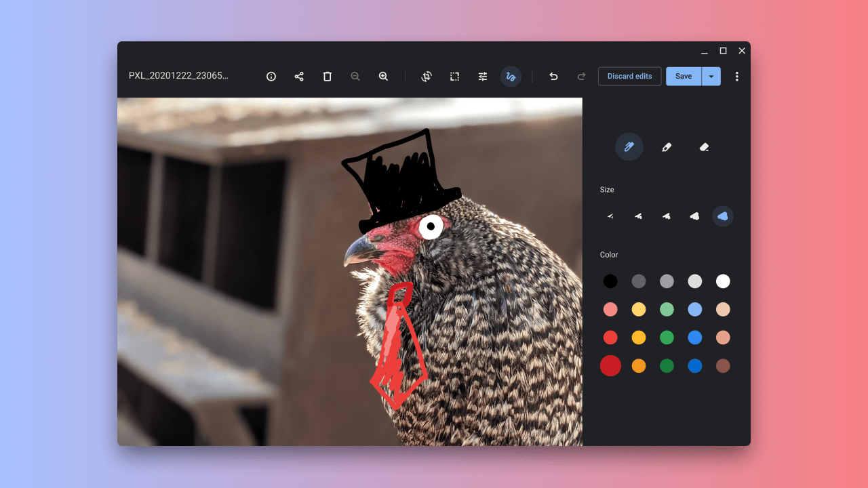Choose the second smallest brush size
Image resolution: width=868 pixels, height=488 pixels.
point(638,216)
